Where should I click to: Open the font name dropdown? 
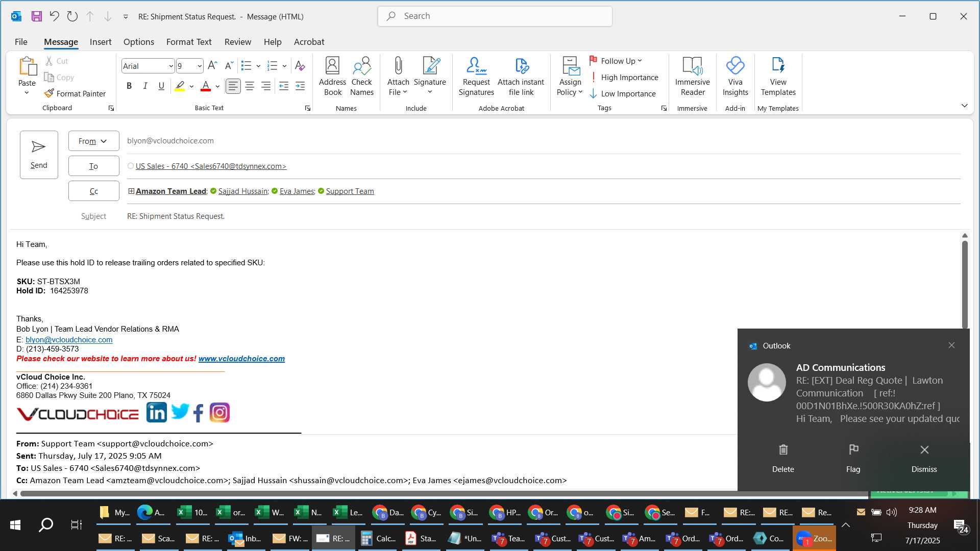tap(171, 66)
